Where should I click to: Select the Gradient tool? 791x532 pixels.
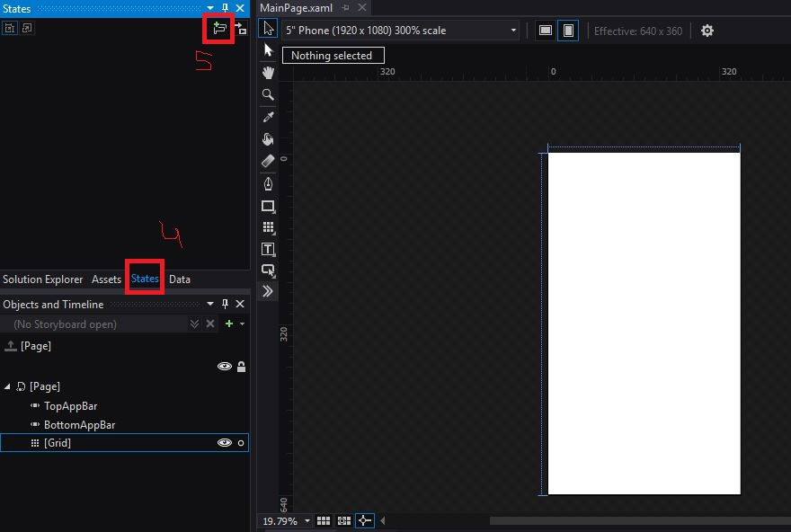tap(268, 161)
